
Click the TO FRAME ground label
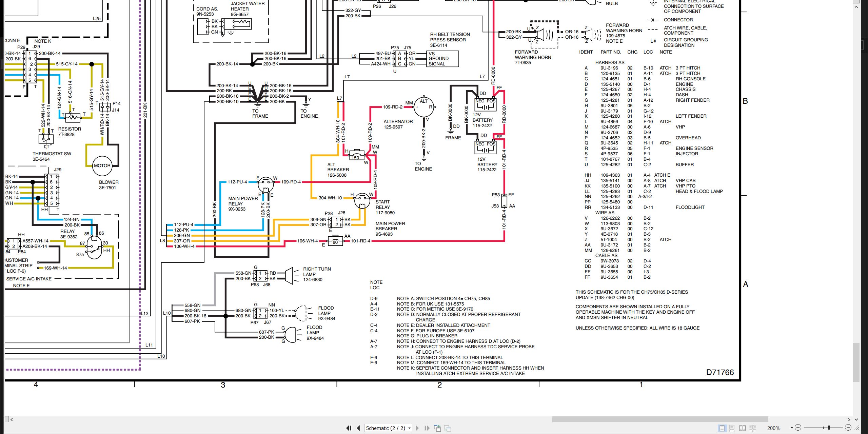point(260,113)
